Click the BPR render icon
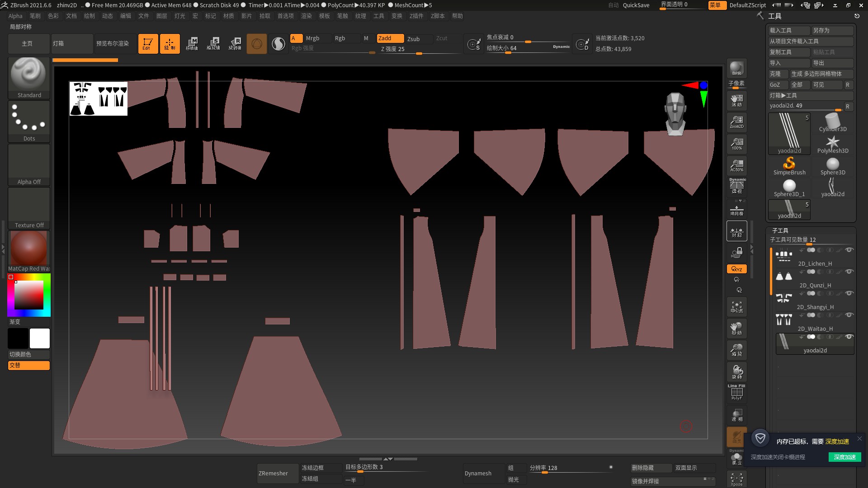 736,68
